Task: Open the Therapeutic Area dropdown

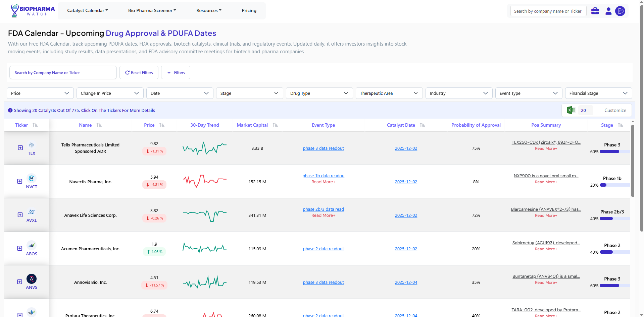Action: (389, 93)
